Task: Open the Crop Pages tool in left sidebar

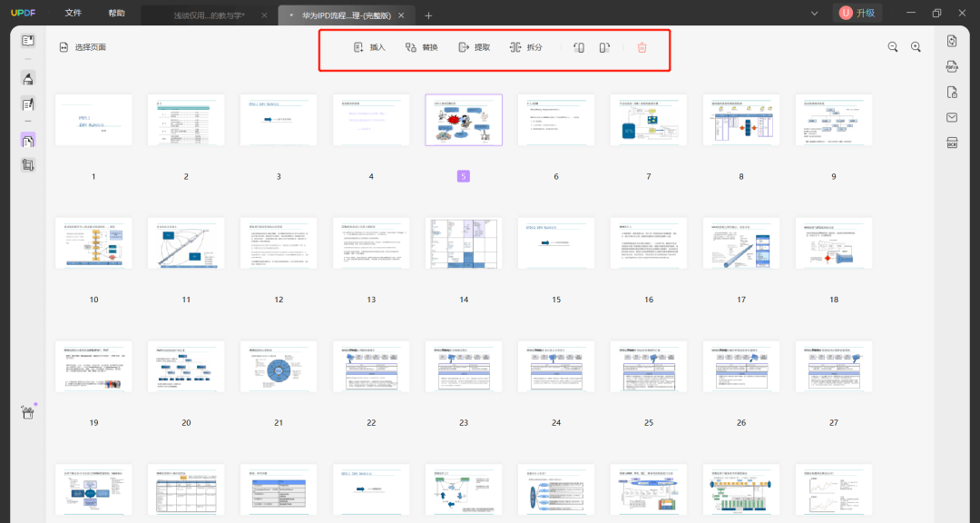Action: [28, 165]
